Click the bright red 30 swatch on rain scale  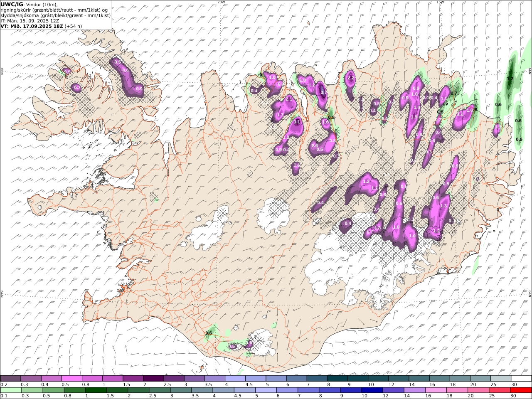[521, 390]
